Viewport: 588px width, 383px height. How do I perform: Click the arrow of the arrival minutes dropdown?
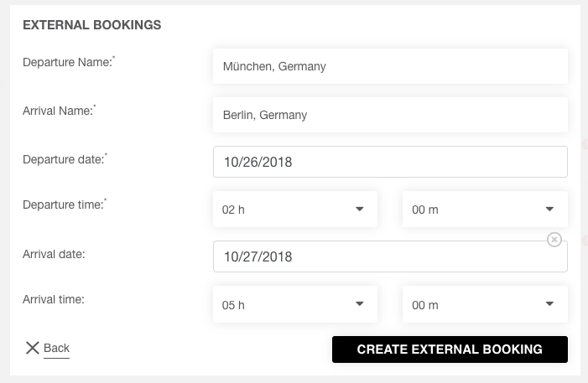(x=549, y=304)
